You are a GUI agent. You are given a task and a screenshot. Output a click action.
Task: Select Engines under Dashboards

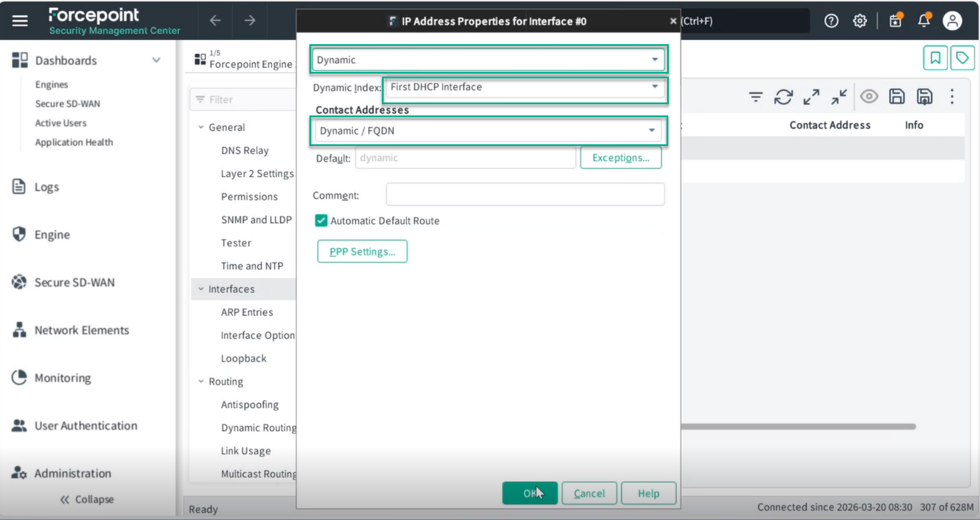51,84
